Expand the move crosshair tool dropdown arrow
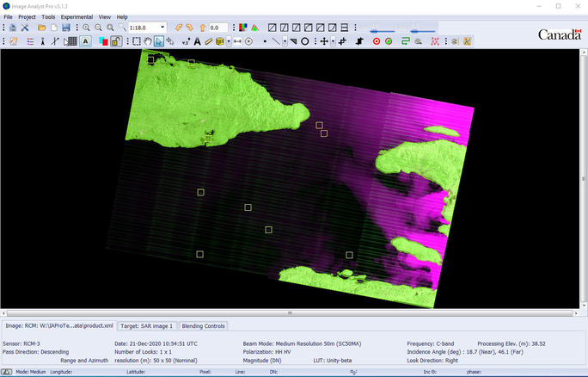The image size is (588, 377). point(333,41)
